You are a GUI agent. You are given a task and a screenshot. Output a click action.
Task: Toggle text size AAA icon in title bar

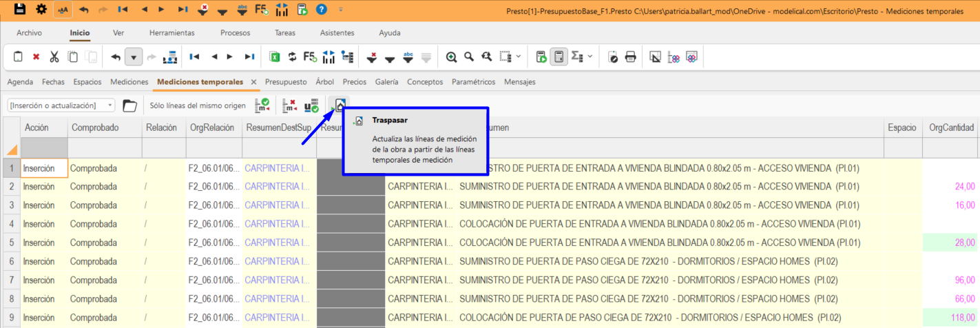[x=62, y=10]
